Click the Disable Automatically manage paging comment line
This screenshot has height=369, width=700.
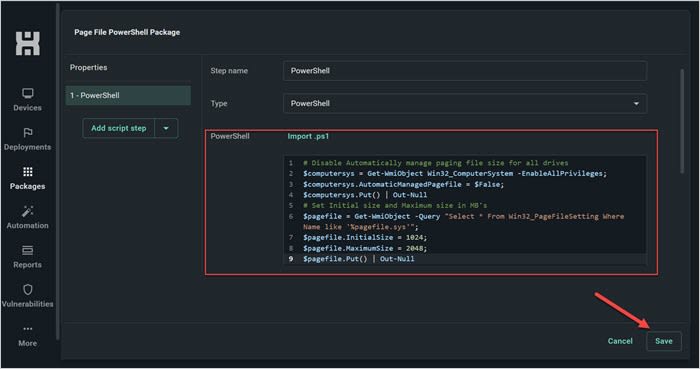pyautogui.click(x=435, y=163)
